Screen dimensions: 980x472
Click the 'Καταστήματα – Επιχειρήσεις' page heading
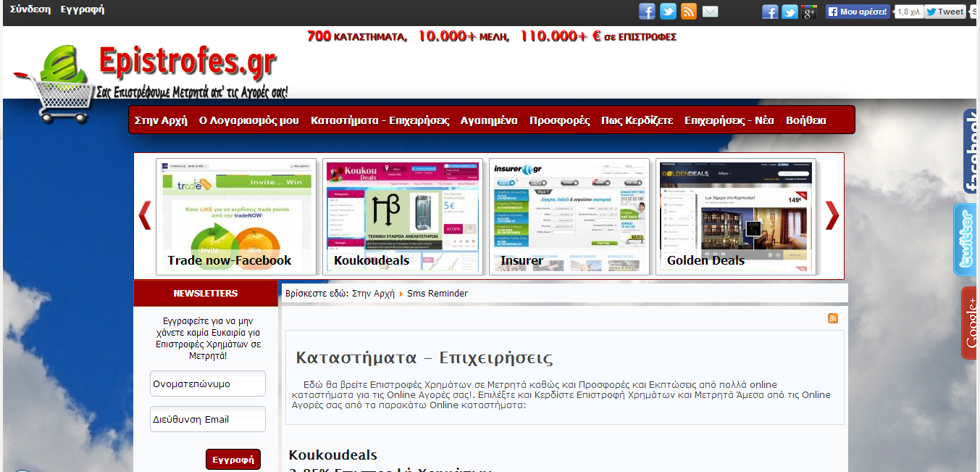coord(424,358)
